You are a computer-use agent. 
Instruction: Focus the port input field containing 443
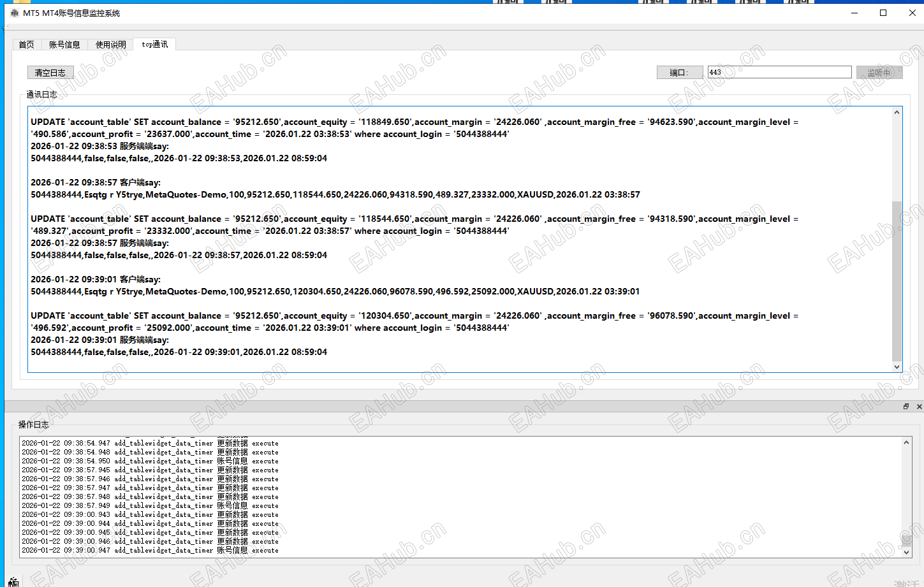[779, 72]
